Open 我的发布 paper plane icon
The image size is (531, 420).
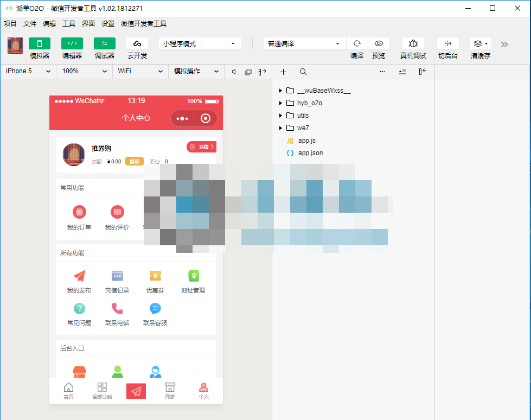tap(79, 276)
